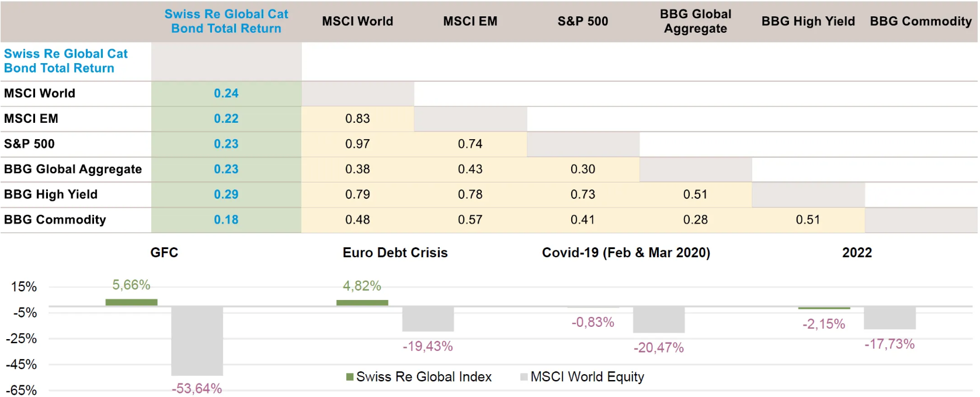Image resolution: width=980 pixels, height=397 pixels.
Task: Click the MSCI World row label
Action: pyautogui.click(x=40, y=93)
